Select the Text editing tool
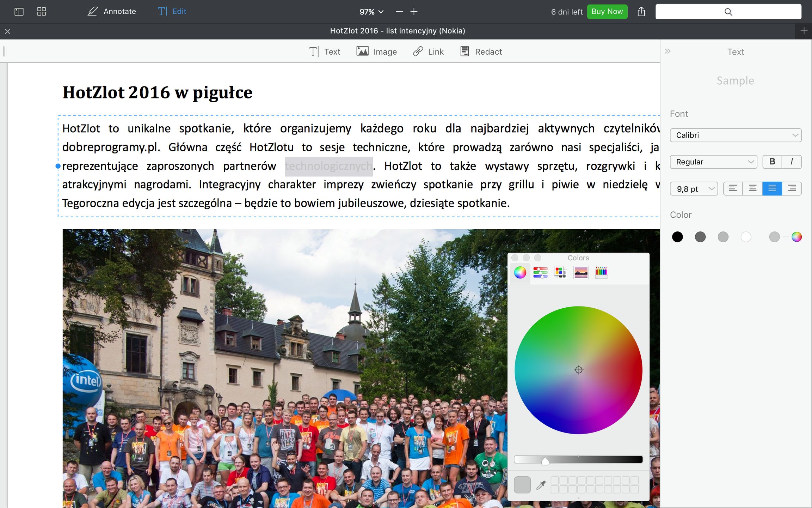 click(324, 52)
